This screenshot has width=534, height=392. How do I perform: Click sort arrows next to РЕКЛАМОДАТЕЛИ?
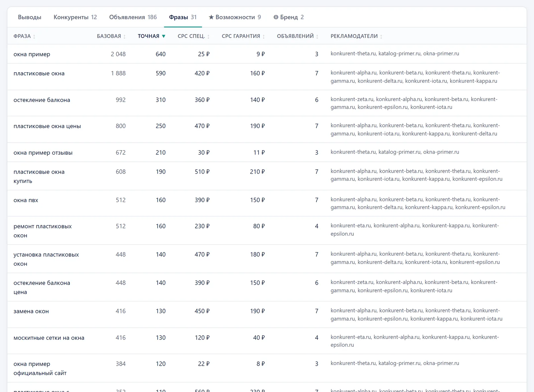[x=381, y=36]
